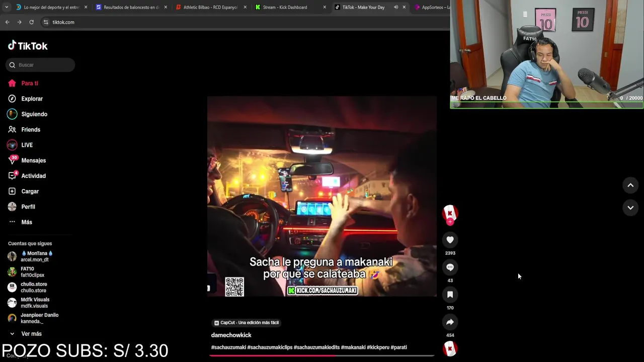Viewport: 644px width, 362px height.
Task: Focus the Buscar search field
Action: pos(40,65)
